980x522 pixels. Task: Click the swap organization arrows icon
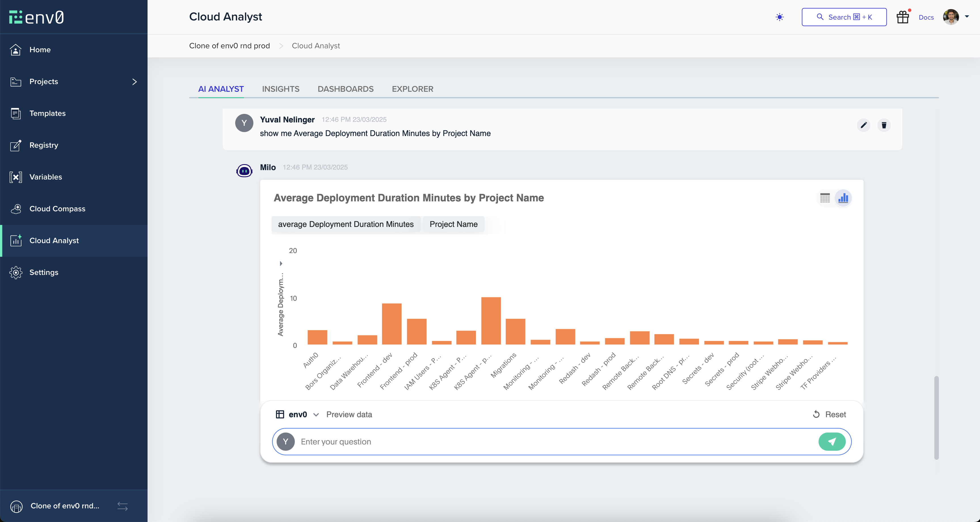(x=123, y=506)
